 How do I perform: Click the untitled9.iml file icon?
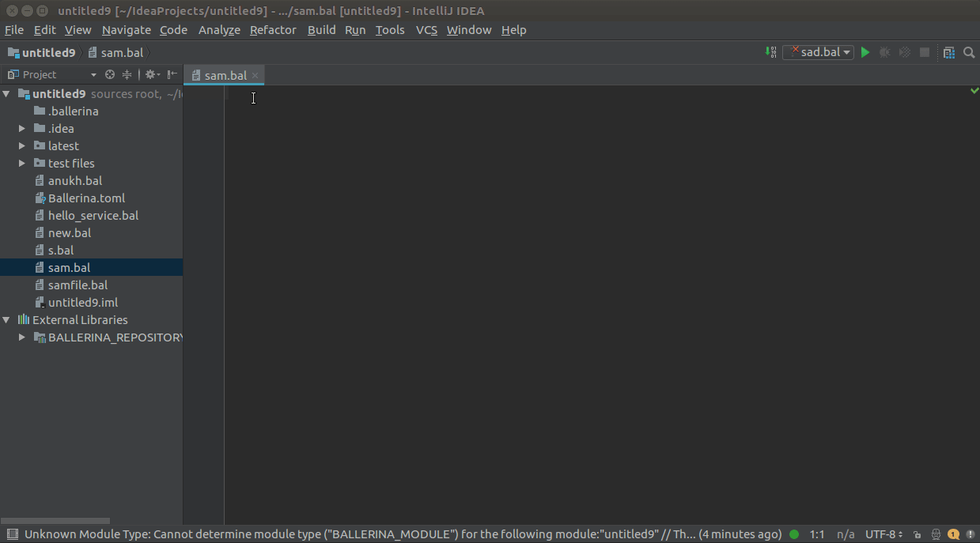40,302
